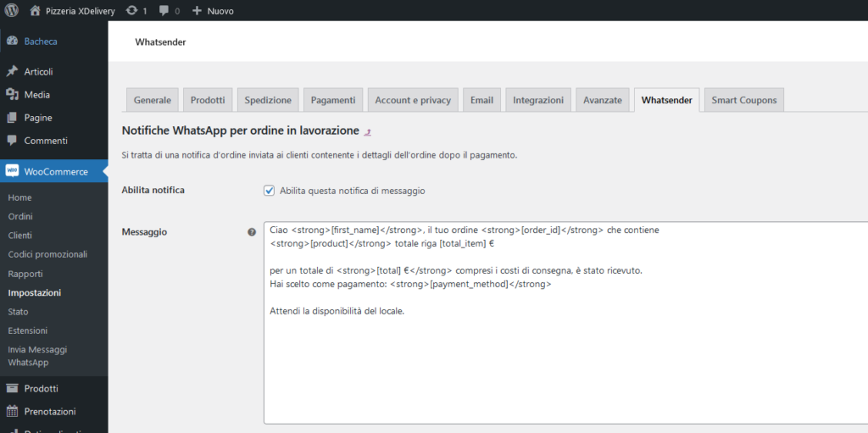Click the WooCommerce woo icon
This screenshot has width=868, height=433.
[x=12, y=171]
